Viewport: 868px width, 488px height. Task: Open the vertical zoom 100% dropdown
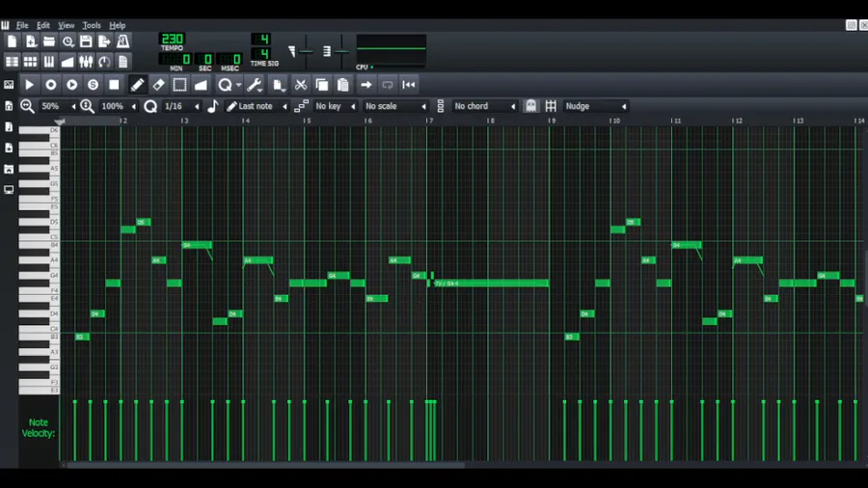[x=119, y=106]
